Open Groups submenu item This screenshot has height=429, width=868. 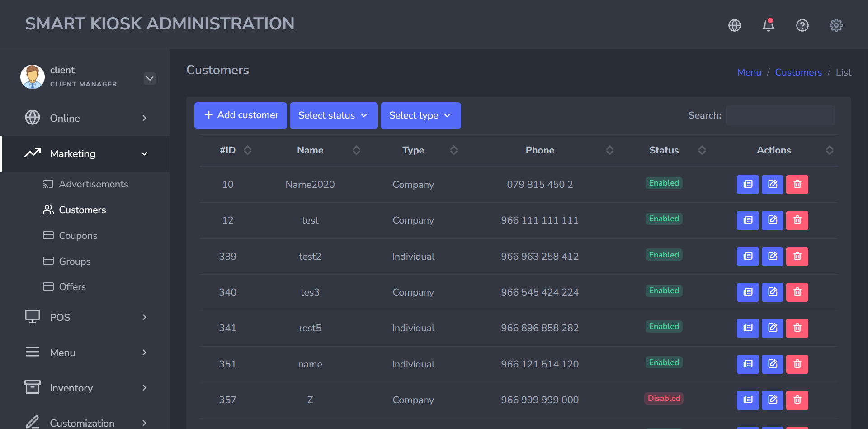66,262
